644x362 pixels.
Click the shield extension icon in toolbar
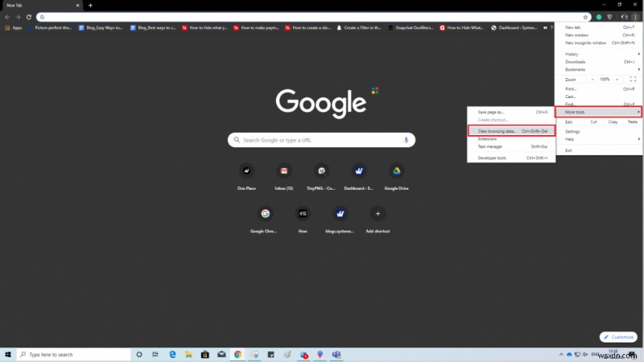tap(609, 17)
